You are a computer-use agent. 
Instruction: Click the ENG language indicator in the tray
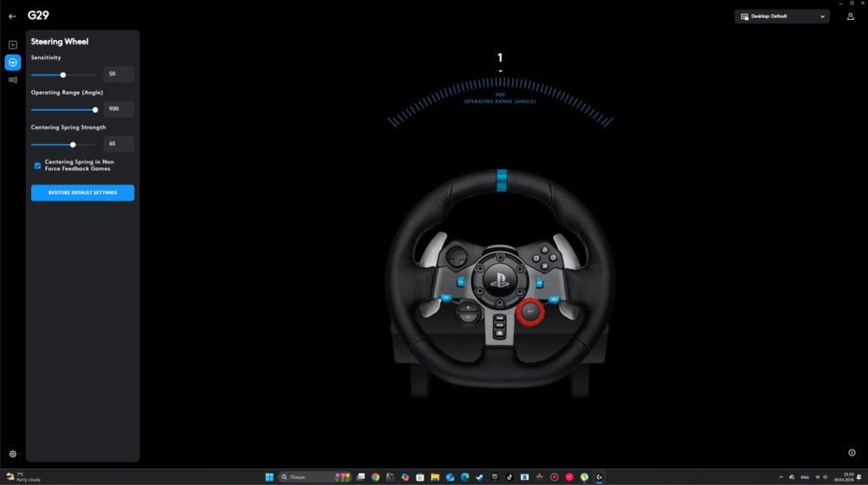click(805, 476)
